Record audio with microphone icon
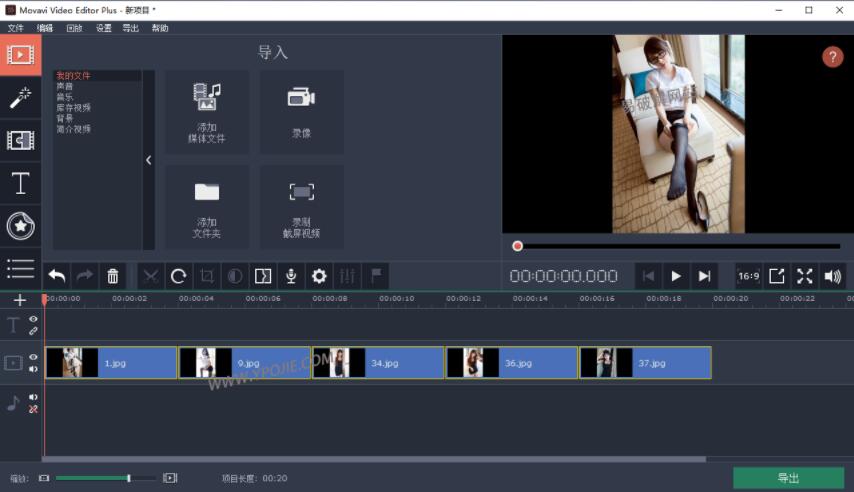 291,276
